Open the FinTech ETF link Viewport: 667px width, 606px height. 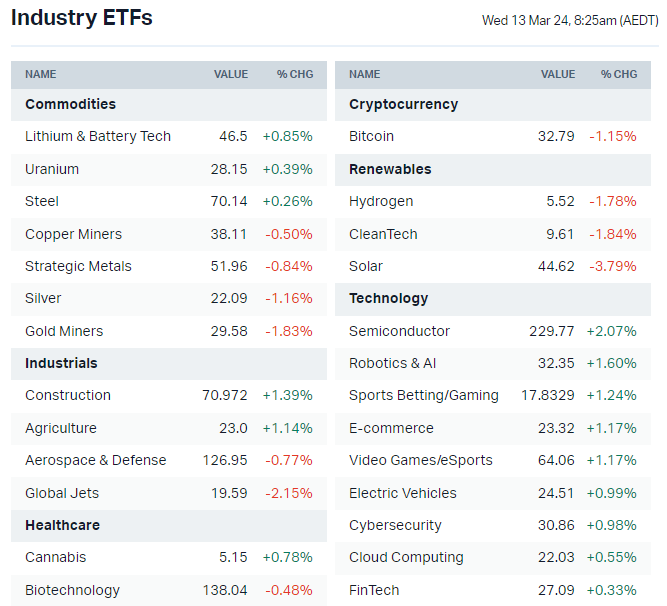pos(374,590)
